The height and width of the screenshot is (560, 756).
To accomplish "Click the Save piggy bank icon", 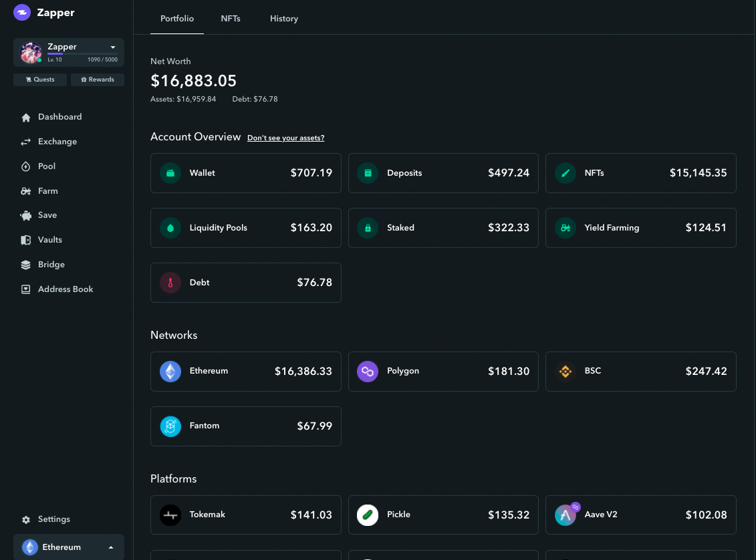I will click(26, 216).
